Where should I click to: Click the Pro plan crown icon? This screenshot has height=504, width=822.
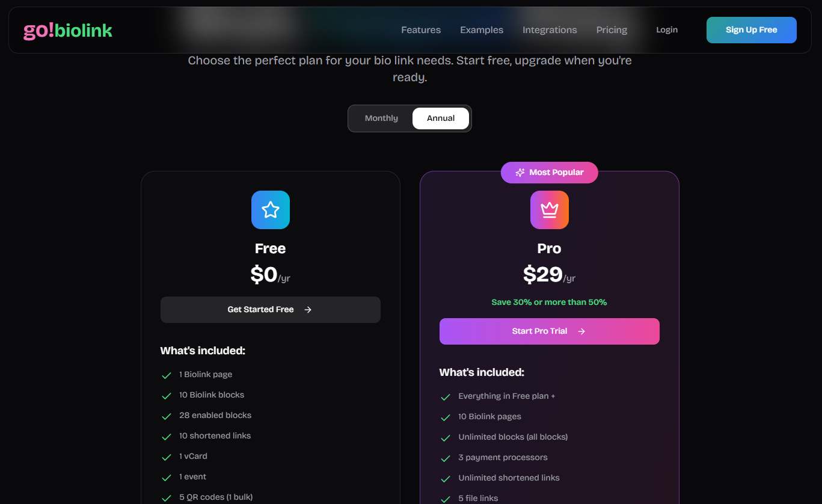tap(550, 210)
